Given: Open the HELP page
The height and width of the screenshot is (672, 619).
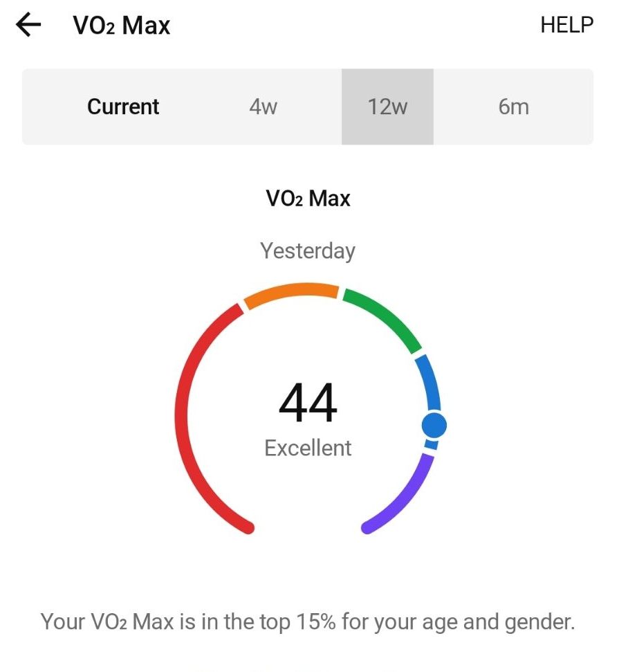Looking at the screenshot, I should coord(566,25).
